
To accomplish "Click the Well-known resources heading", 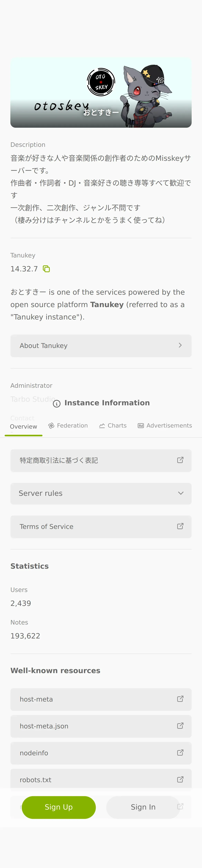I will (x=55, y=671).
